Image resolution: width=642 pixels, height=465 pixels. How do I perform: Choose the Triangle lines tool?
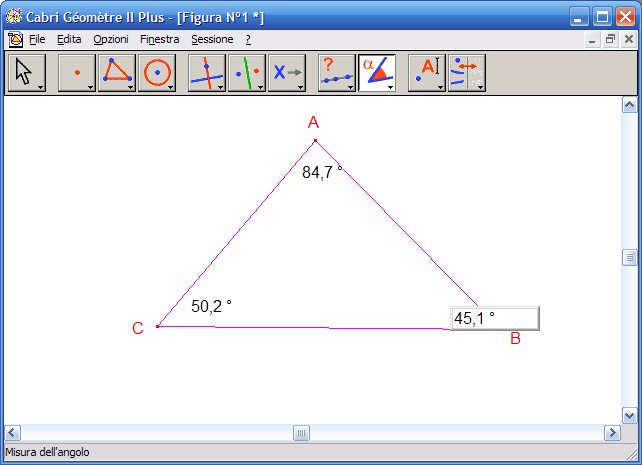(117, 73)
